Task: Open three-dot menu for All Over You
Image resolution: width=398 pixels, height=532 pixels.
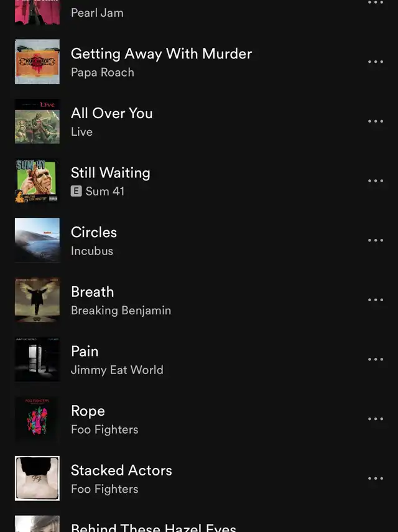Action: click(x=376, y=121)
